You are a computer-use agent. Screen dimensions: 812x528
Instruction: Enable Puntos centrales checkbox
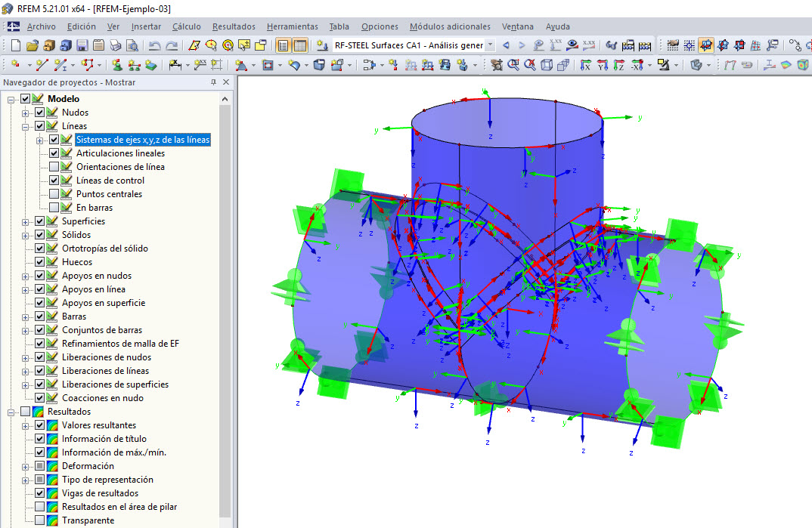54,194
